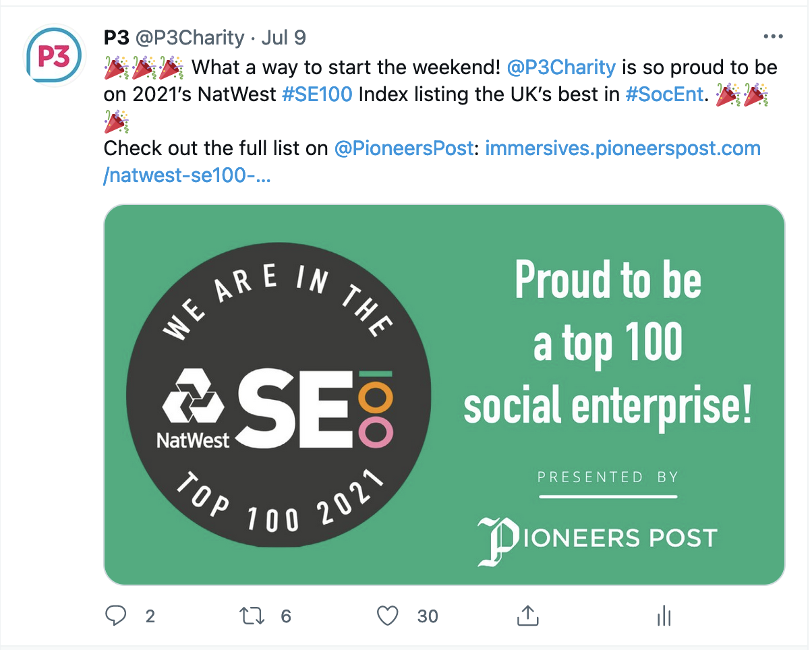
Task: Click the retweet count 6
Action: click(286, 616)
